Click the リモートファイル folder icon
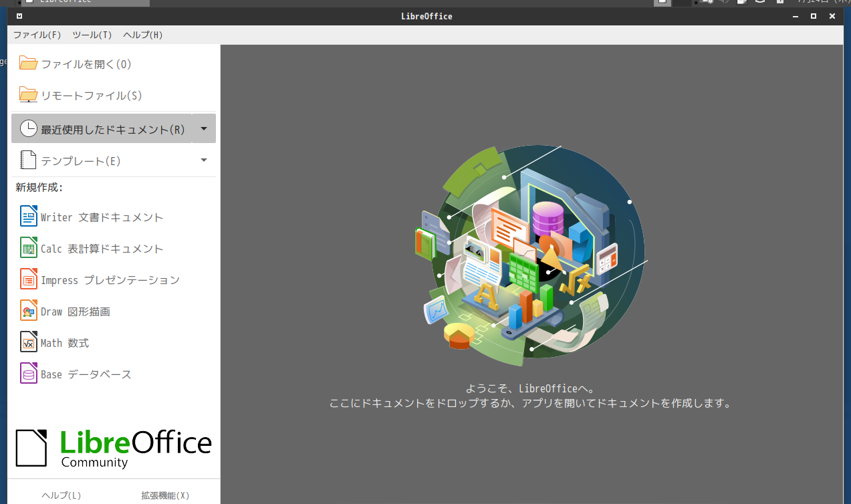This screenshot has height=504, width=851. (28, 95)
